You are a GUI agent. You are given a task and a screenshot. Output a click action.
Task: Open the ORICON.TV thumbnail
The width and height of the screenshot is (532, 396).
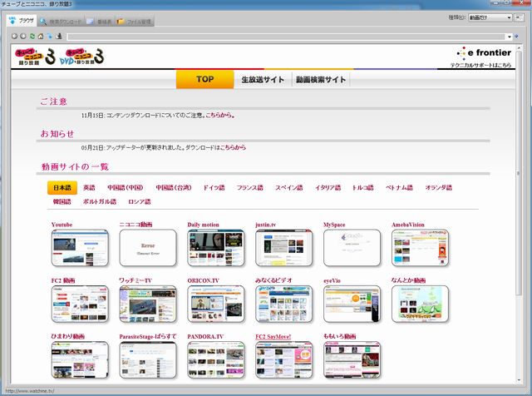216,304
